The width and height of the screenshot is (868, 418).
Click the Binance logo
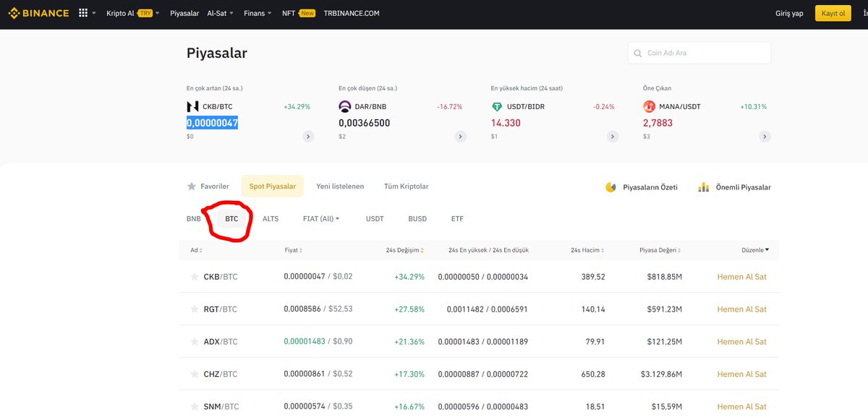[39, 13]
